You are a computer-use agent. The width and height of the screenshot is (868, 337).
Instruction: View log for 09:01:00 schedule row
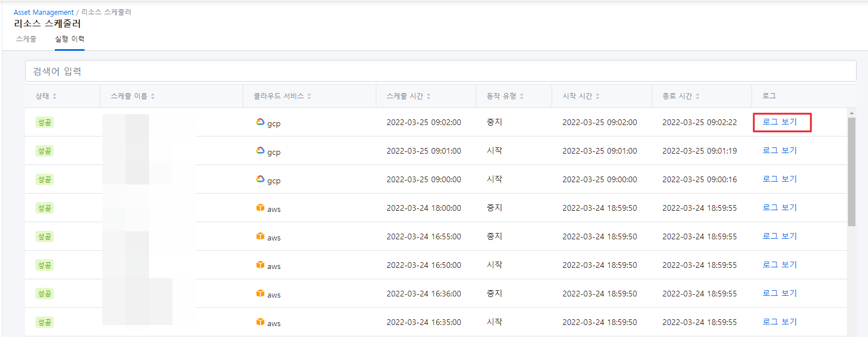[779, 150]
